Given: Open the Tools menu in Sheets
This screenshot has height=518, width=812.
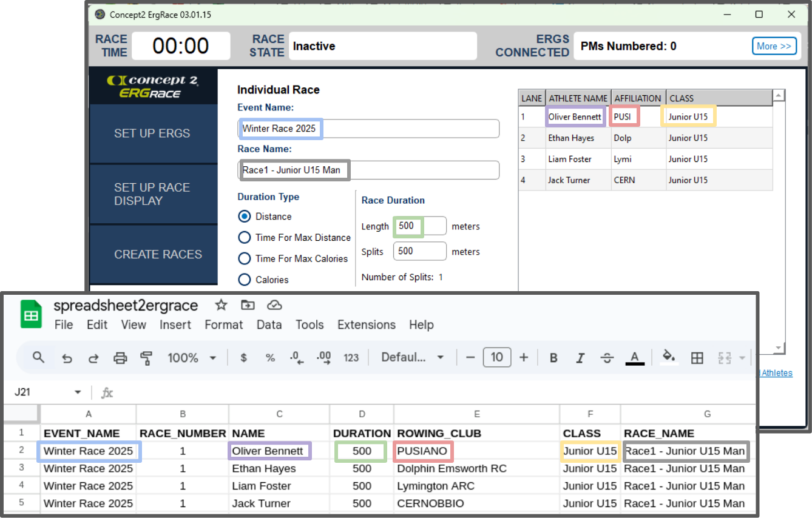Looking at the screenshot, I should pyautogui.click(x=310, y=325).
